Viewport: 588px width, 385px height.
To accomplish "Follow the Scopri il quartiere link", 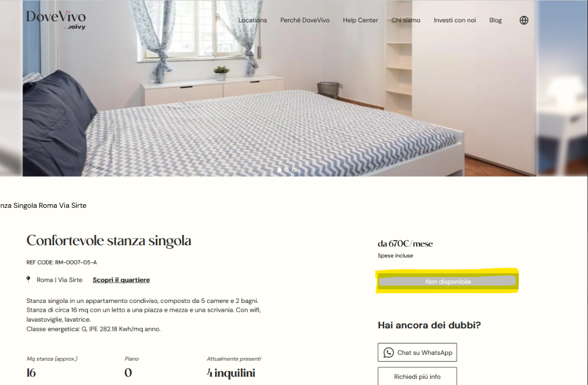I will (121, 280).
